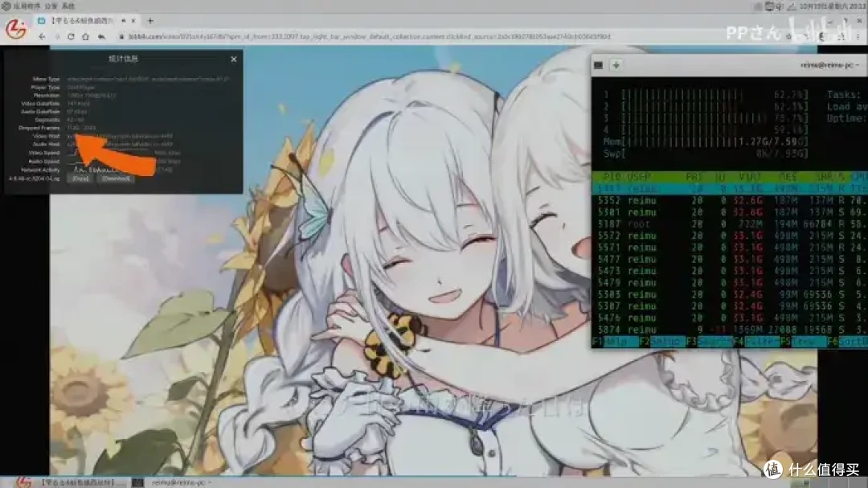Bookmark the page with the star icon
868x488 pixels.
click(x=788, y=36)
